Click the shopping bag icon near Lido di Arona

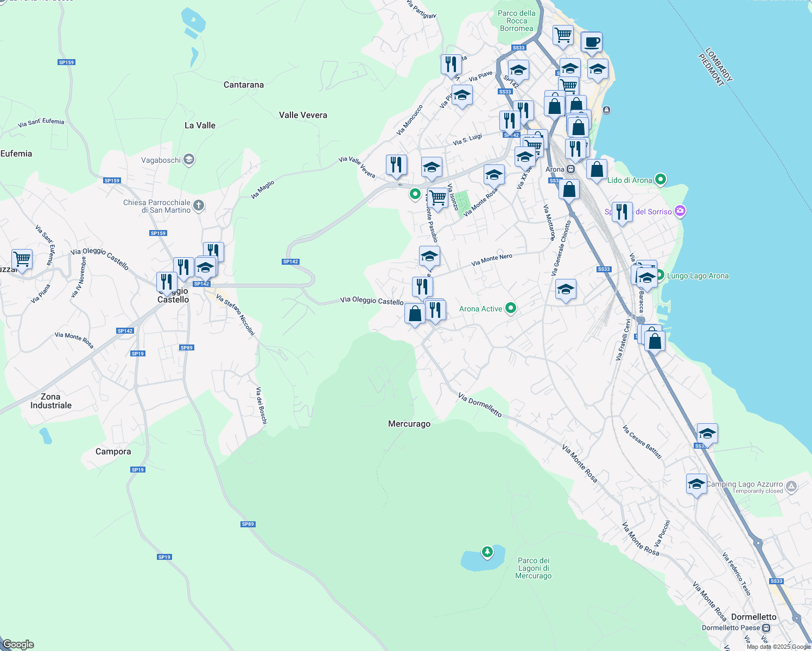coord(597,169)
